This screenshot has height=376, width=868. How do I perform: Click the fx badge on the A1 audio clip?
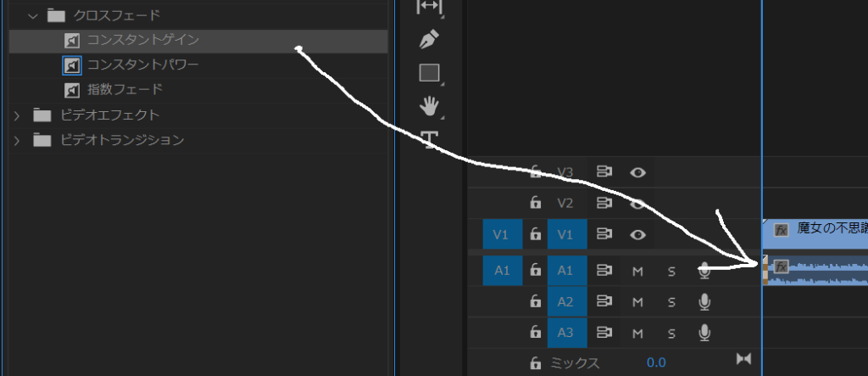(782, 267)
